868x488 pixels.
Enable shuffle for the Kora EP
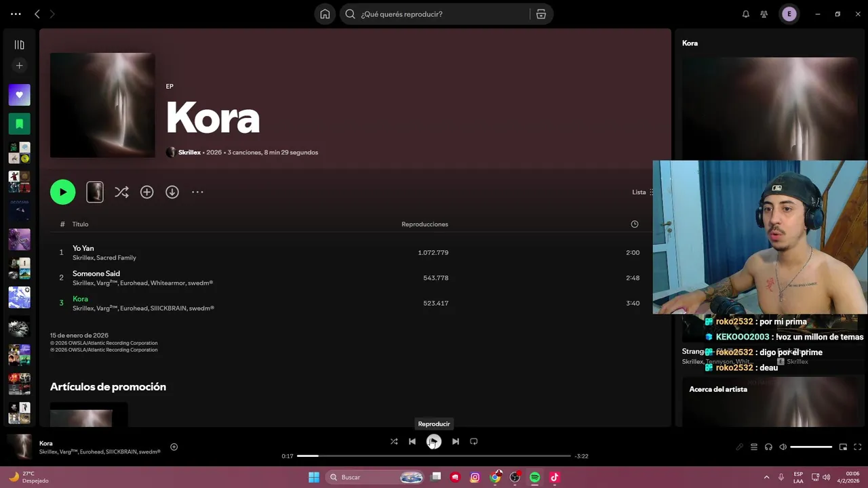[x=121, y=192]
